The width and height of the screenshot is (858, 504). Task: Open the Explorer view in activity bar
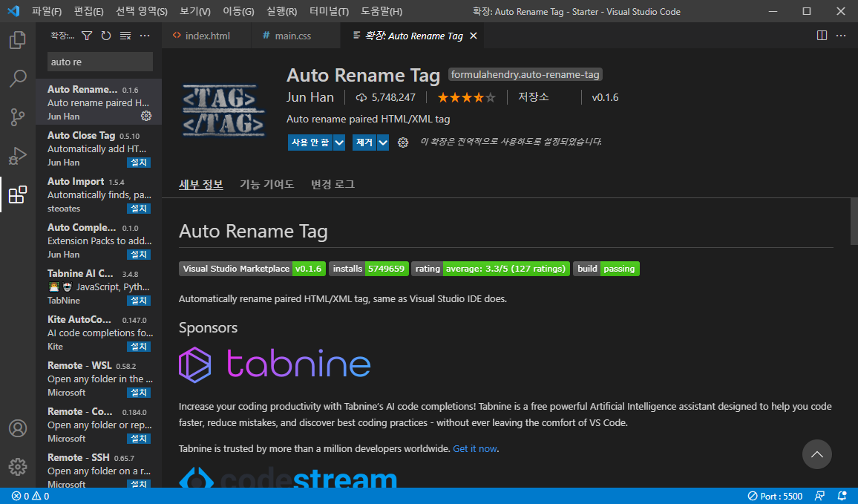click(18, 39)
